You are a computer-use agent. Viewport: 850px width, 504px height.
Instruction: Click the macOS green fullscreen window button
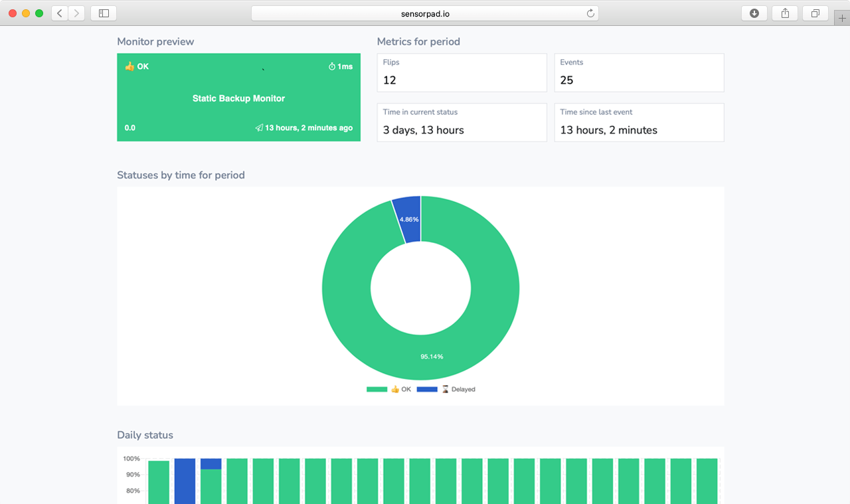pos(39,13)
